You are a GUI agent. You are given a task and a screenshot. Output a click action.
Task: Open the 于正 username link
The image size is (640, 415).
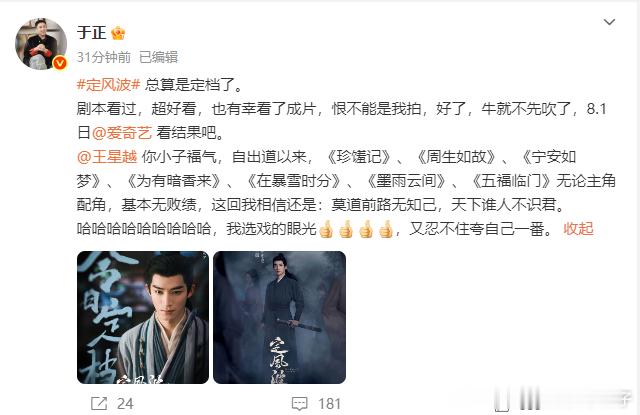point(92,33)
